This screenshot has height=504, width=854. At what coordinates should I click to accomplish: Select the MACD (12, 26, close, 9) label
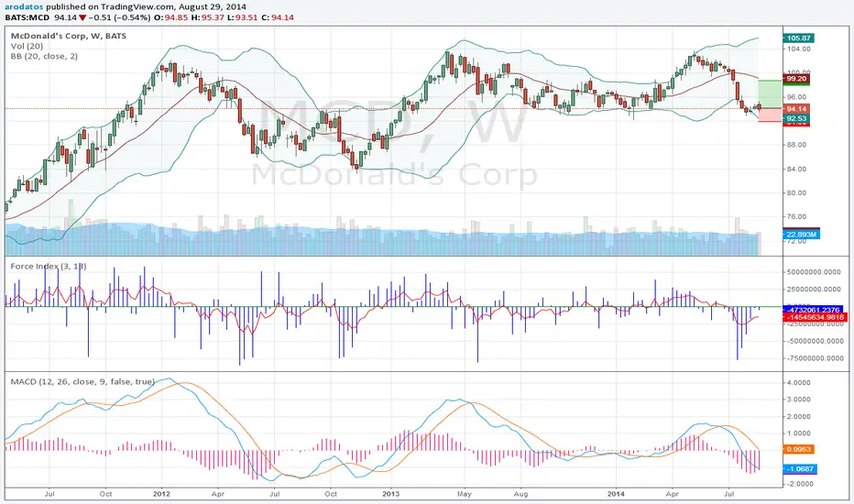point(82,381)
